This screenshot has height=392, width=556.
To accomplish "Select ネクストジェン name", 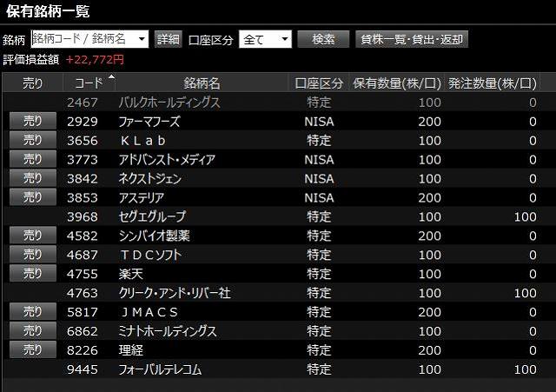I will [150, 179].
